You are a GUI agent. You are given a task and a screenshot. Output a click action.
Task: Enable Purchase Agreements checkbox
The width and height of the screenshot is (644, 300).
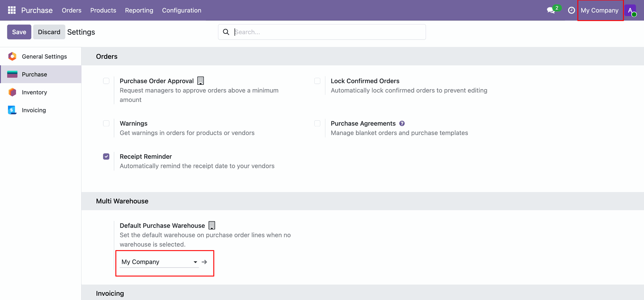[x=317, y=123]
